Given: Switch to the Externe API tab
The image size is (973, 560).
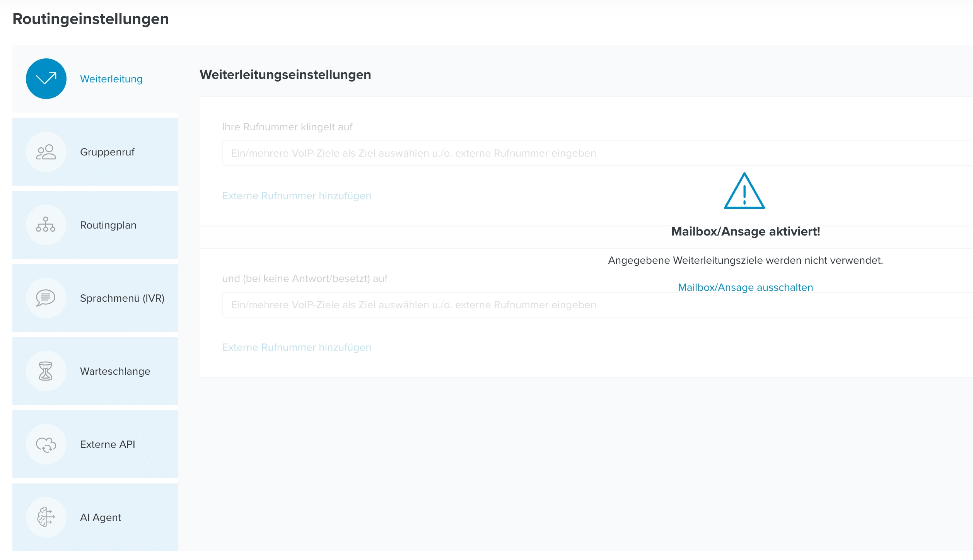Looking at the screenshot, I should point(108,444).
